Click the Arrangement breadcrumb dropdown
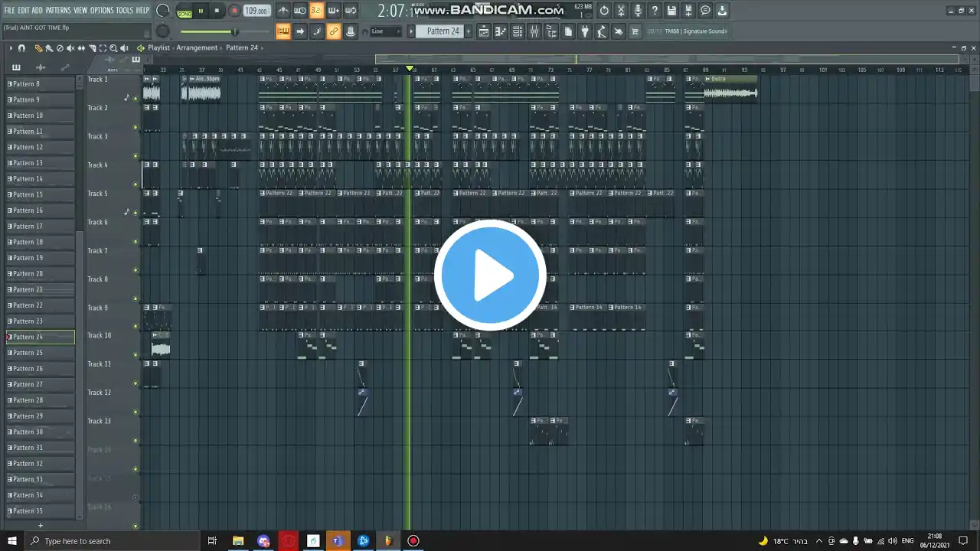The width and height of the screenshot is (980, 551). 197,47
